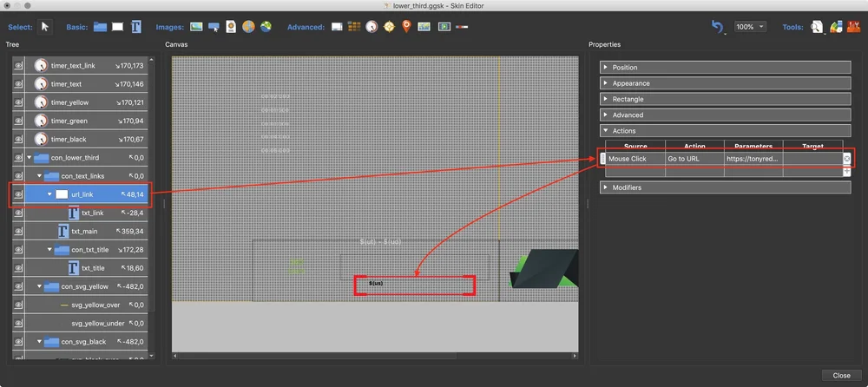The width and height of the screenshot is (868, 387).
Task: Pick the orange globe External Image tool
Action: coord(248,27)
